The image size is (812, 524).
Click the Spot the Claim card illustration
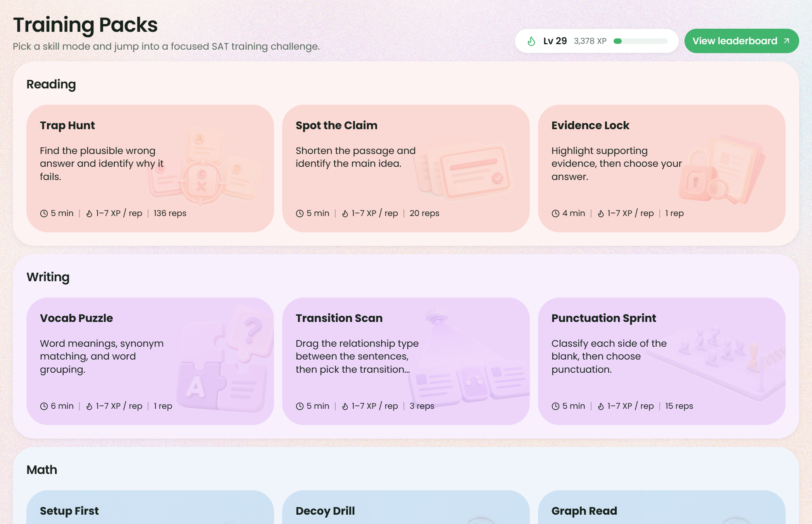tap(463, 171)
